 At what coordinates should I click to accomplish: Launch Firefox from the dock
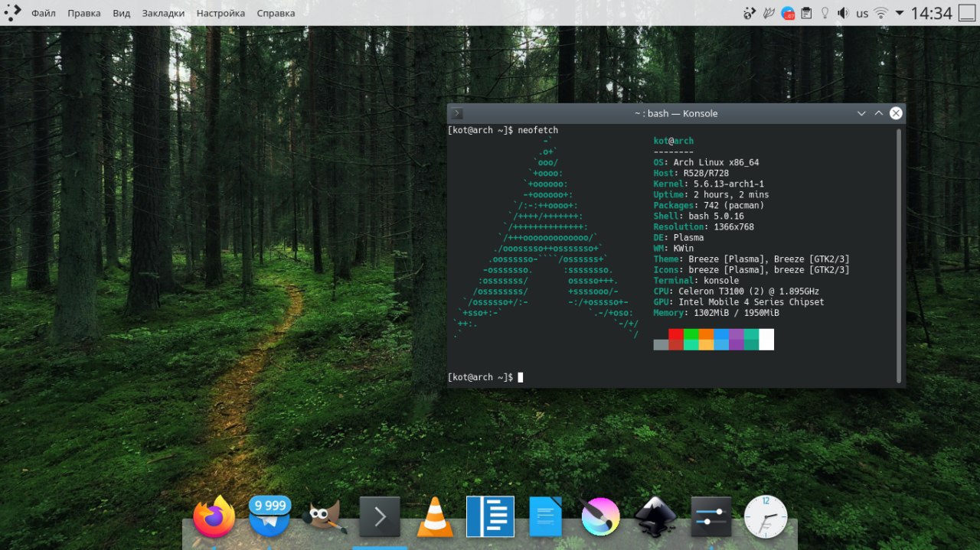[214, 516]
